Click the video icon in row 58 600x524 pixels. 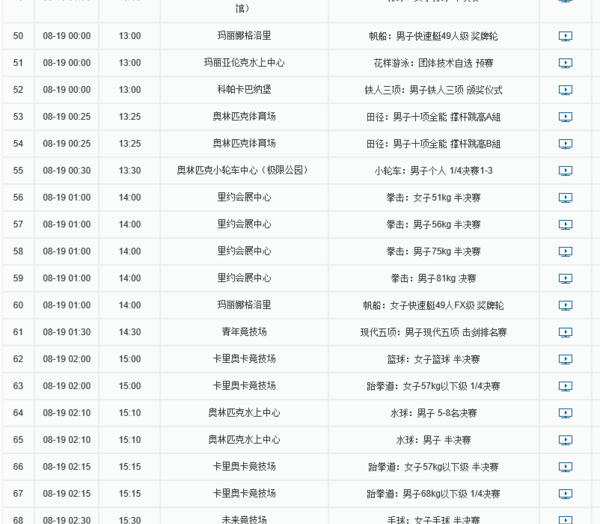pos(565,251)
